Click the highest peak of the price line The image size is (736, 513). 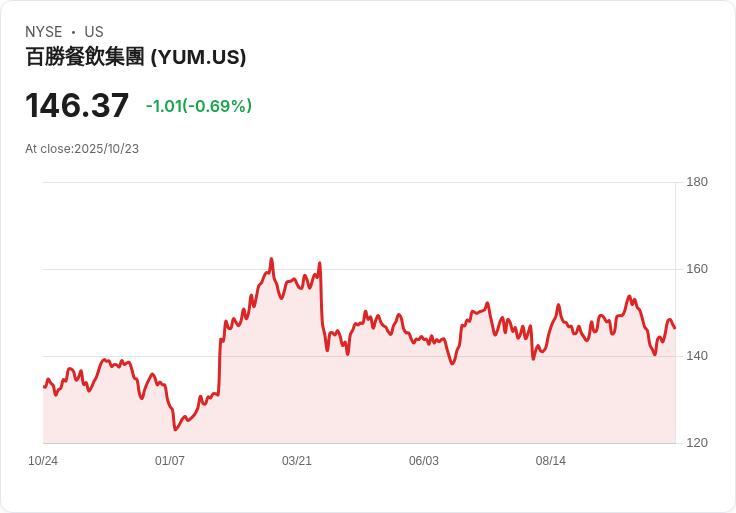point(271,259)
